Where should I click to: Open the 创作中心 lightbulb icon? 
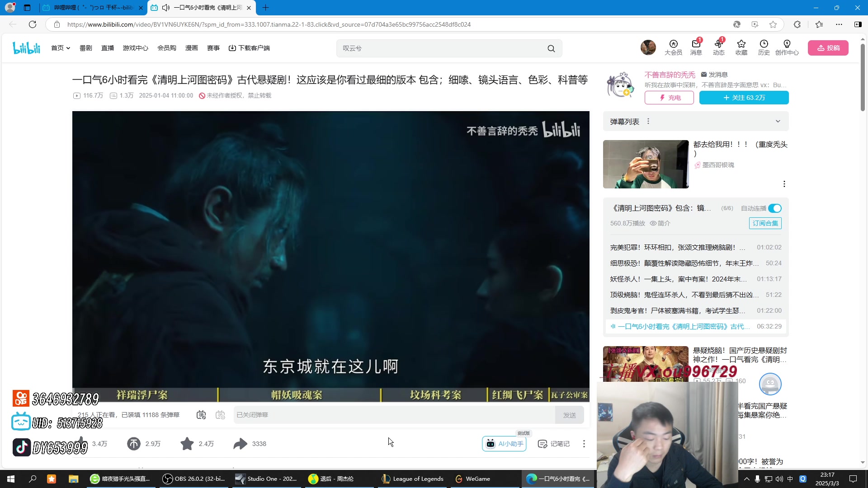(x=787, y=47)
